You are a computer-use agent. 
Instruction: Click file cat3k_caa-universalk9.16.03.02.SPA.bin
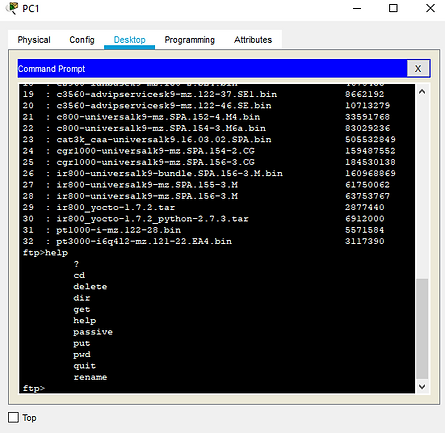pyautogui.click(x=164, y=140)
